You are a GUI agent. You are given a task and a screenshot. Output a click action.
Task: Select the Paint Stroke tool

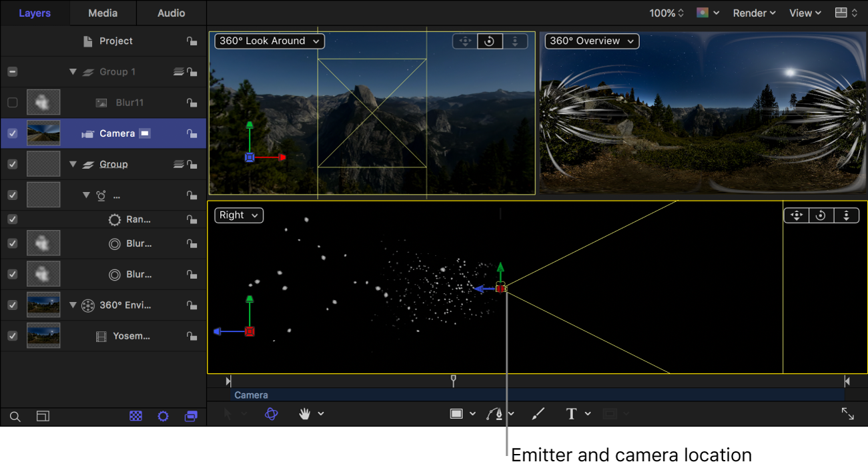pyautogui.click(x=538, y=413)
